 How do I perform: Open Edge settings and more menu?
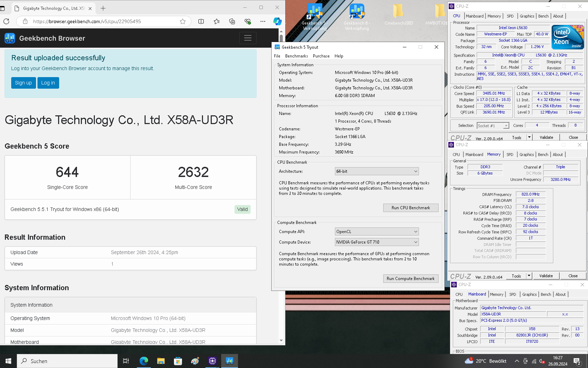(x=263, y=21)
